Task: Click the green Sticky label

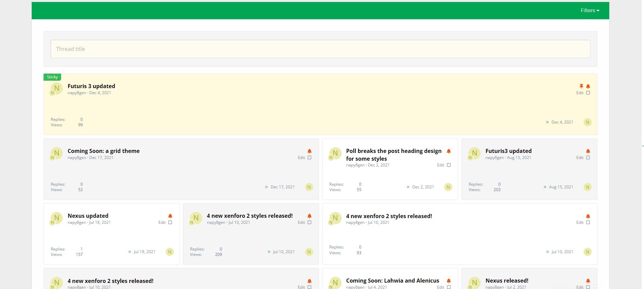Action: pyautogui.click(x=52, y=77)
